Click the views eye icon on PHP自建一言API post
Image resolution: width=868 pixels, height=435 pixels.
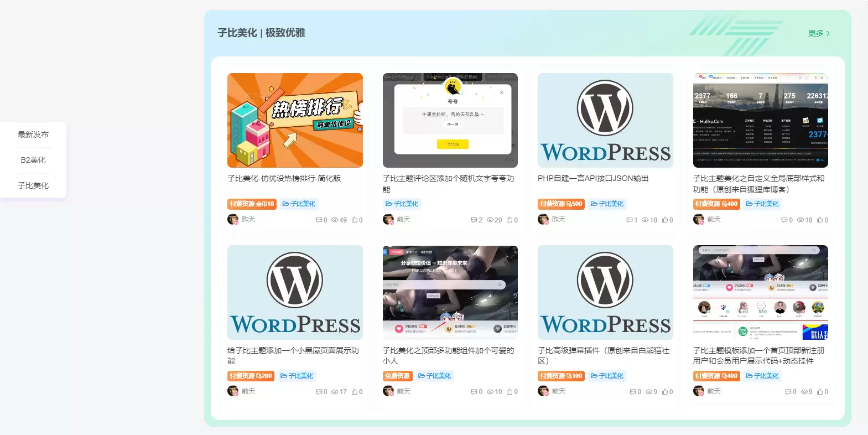coord(644,220)
